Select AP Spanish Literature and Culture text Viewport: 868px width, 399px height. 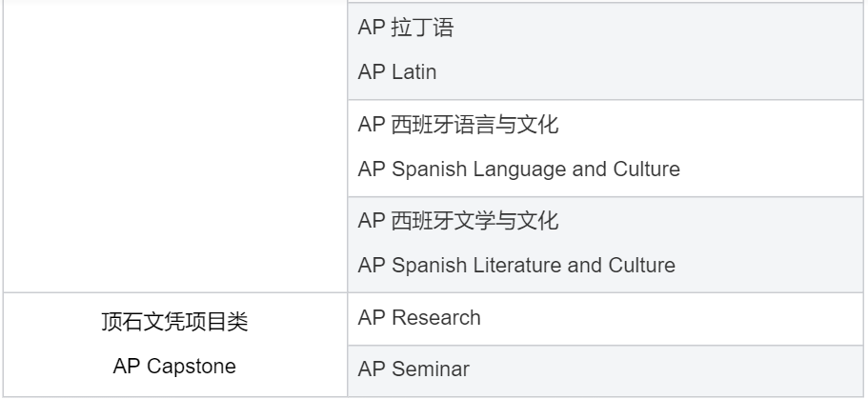(516, 265)
